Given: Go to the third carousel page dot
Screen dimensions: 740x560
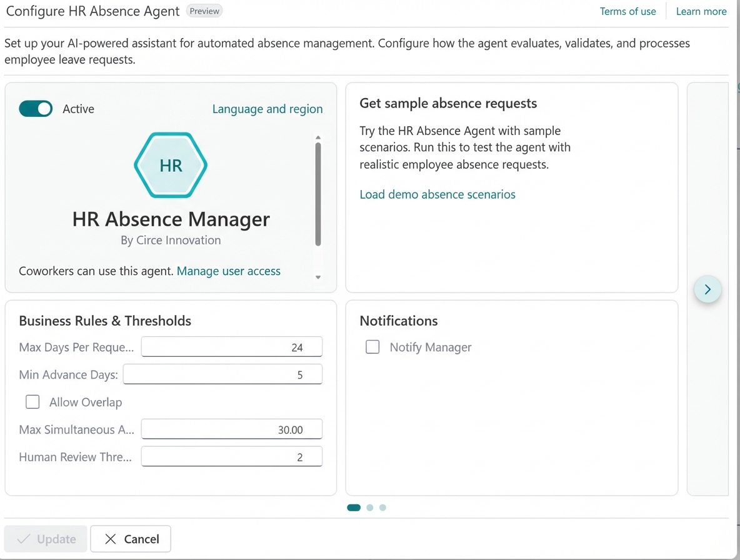Looking at the screenshot, I should 382,507.
